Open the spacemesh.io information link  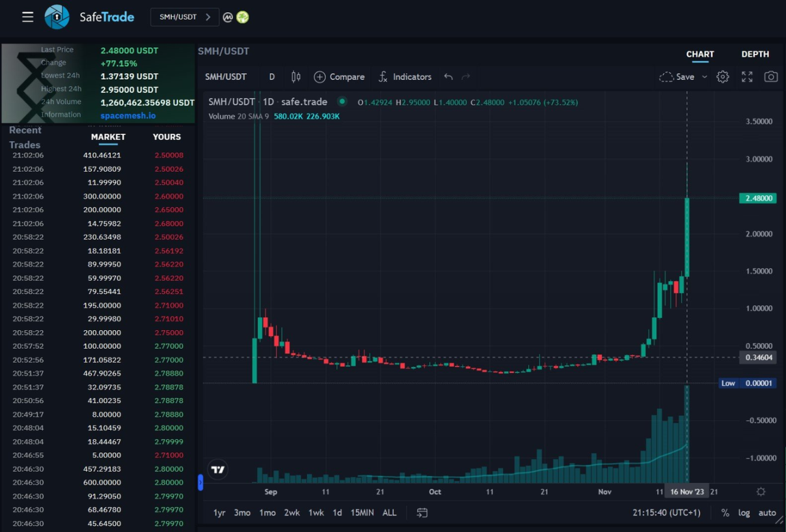click(x=128, y=116)
